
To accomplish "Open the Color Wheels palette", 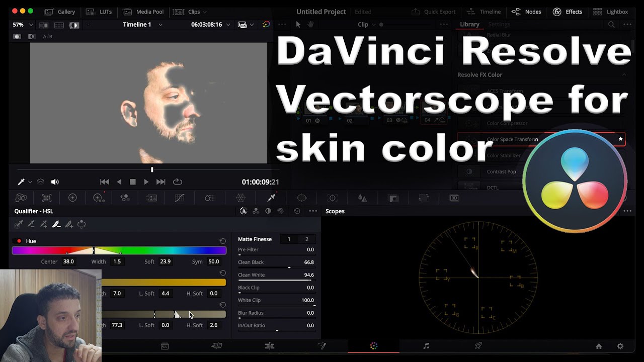I will click(x=72, y=198).
